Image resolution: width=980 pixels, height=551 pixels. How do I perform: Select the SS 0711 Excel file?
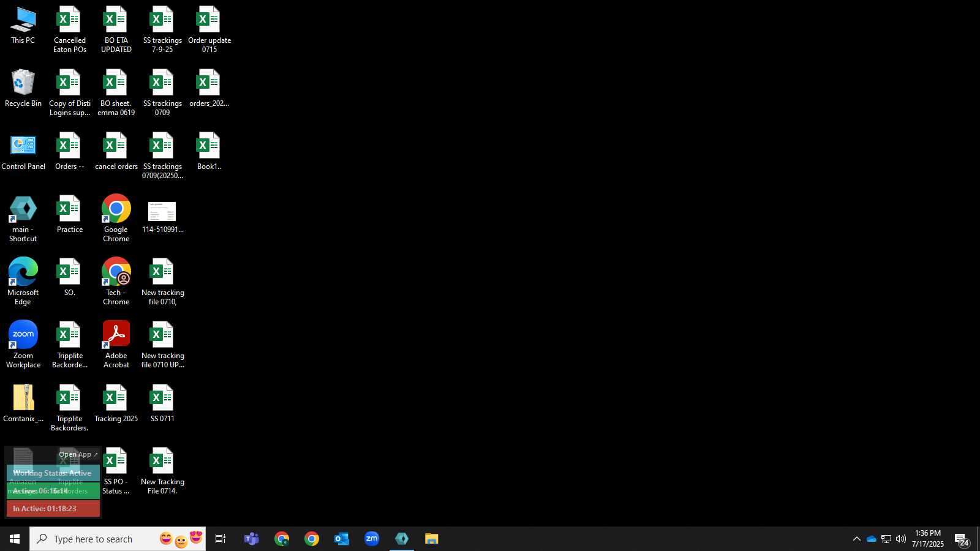(162, 404)
